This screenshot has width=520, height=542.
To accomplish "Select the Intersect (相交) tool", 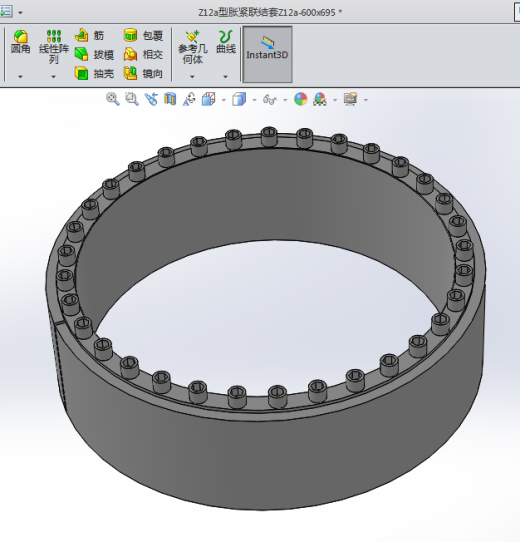I will (143, 54).
